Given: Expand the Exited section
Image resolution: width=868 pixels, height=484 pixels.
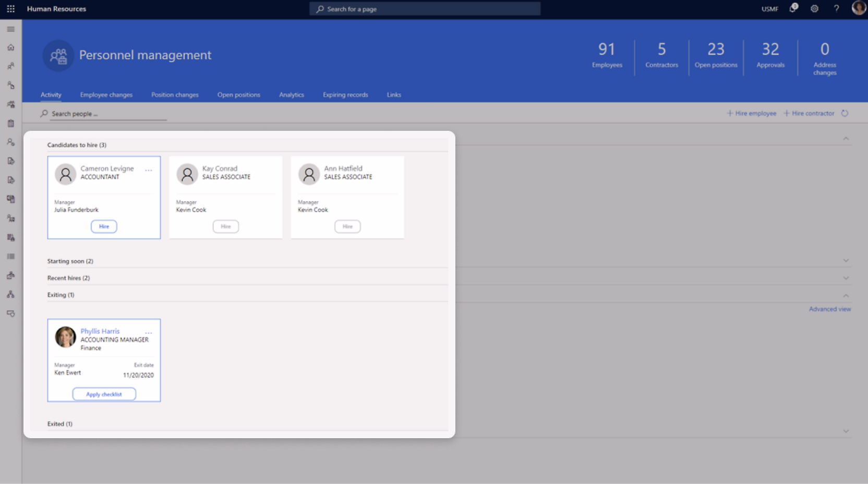Looking at the screenshot, I should 846,431.
